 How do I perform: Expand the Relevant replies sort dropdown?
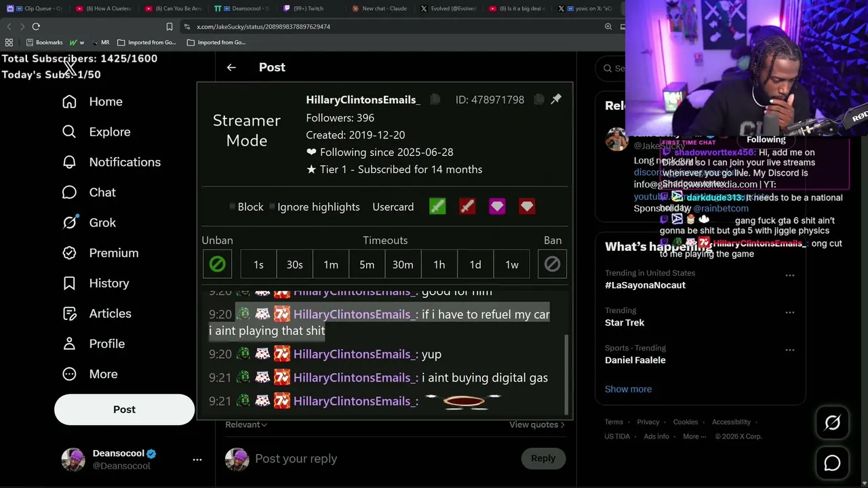(246, 424)
